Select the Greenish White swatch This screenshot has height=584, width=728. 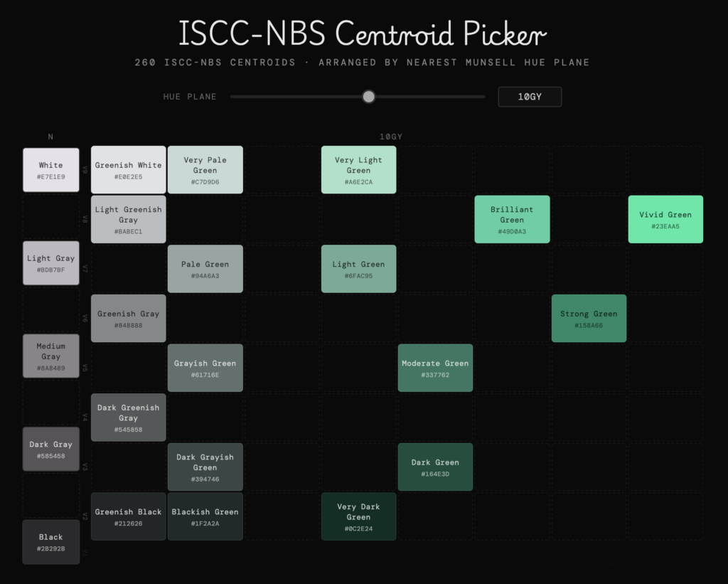point(128,169)
